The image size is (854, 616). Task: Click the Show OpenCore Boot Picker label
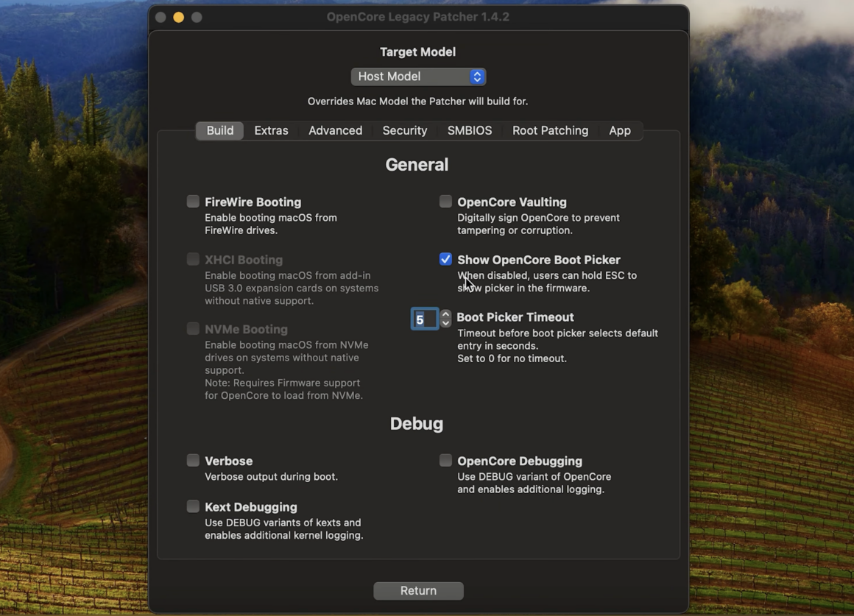tap(539, 260)
